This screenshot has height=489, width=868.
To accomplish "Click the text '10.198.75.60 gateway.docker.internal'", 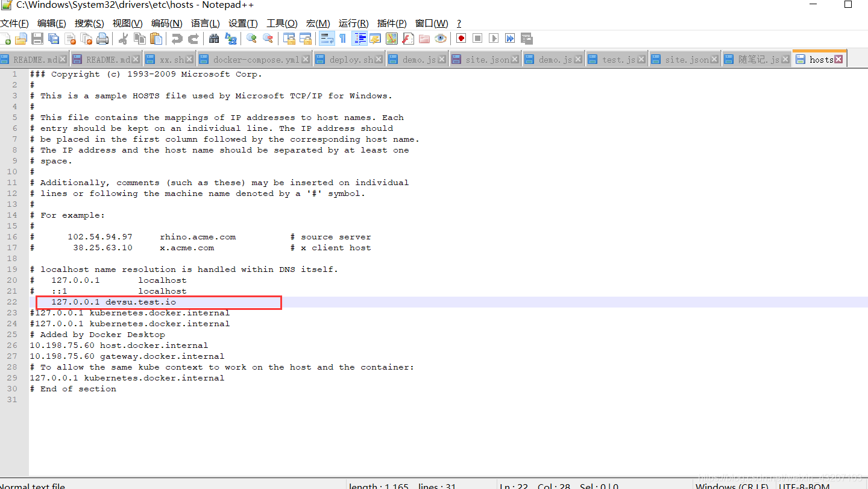I will tap(127, 356).
